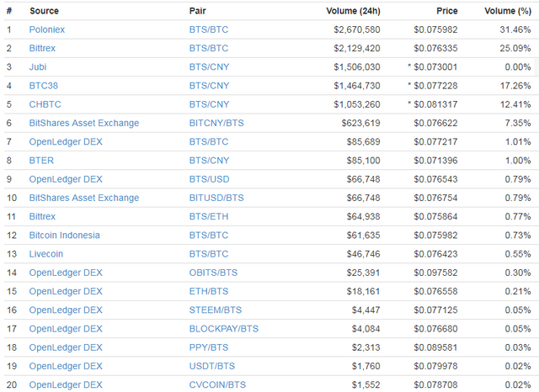Viewport: 539px width, 392px height.
Task: Sort by Volume (%) column header
Action: pyautogui.click(x=508, y=11)
